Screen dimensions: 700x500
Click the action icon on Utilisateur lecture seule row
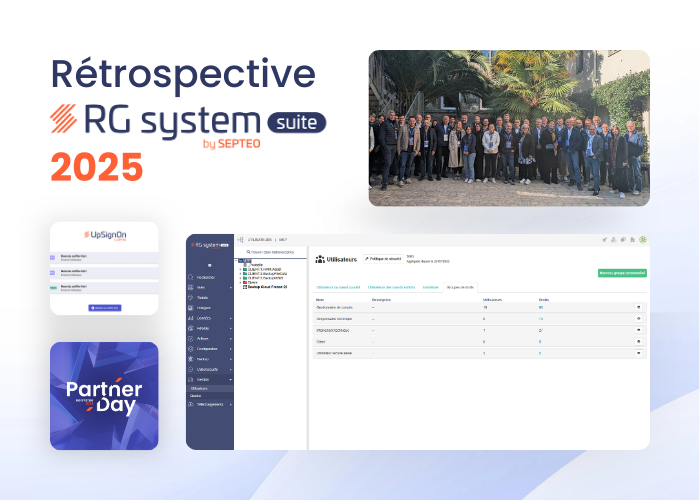pos(639,353)
